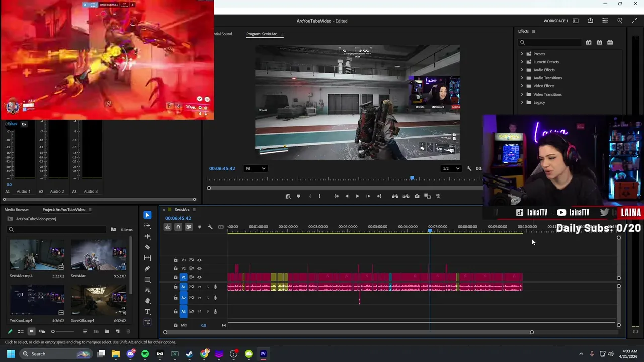Toggle V3 track output eye
The image size is (644, 362).
tap(199, 260)
